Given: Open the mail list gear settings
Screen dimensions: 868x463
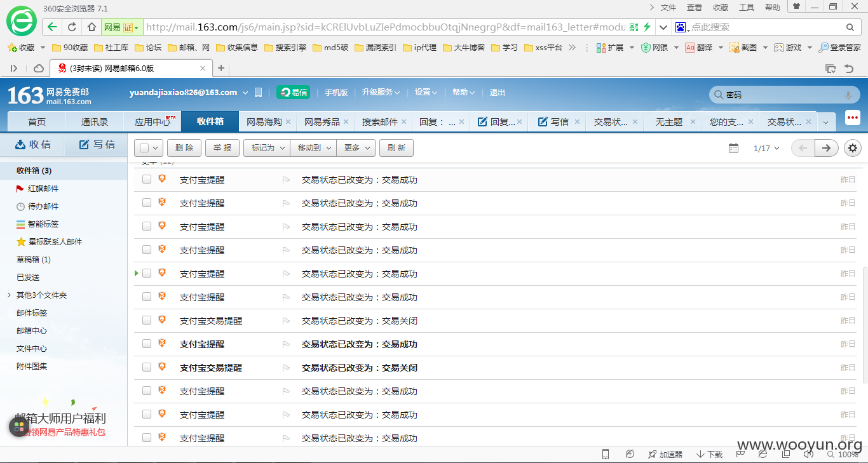Looking at the screenshot, I should click(853, 148).
